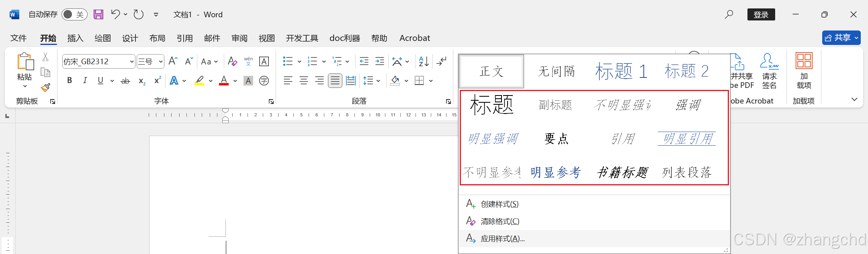
Task: Switch to the 审阅 tab
Action: (x=240, y=38)
